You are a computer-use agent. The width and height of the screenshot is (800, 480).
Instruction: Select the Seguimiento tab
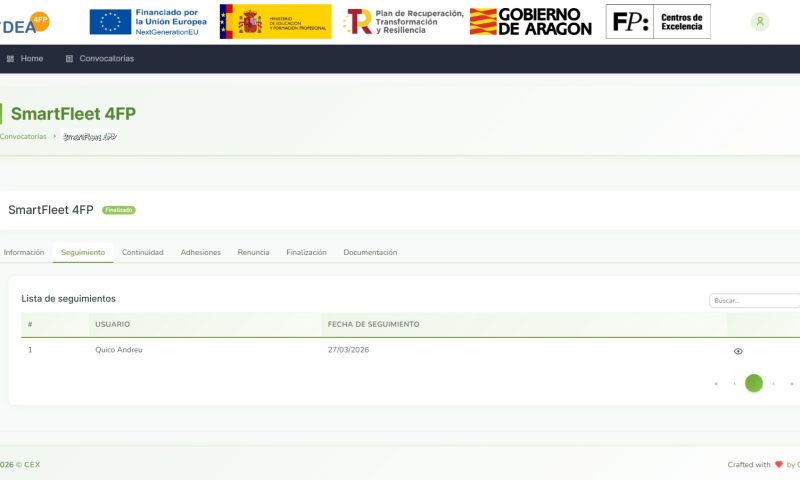(83, 252)
